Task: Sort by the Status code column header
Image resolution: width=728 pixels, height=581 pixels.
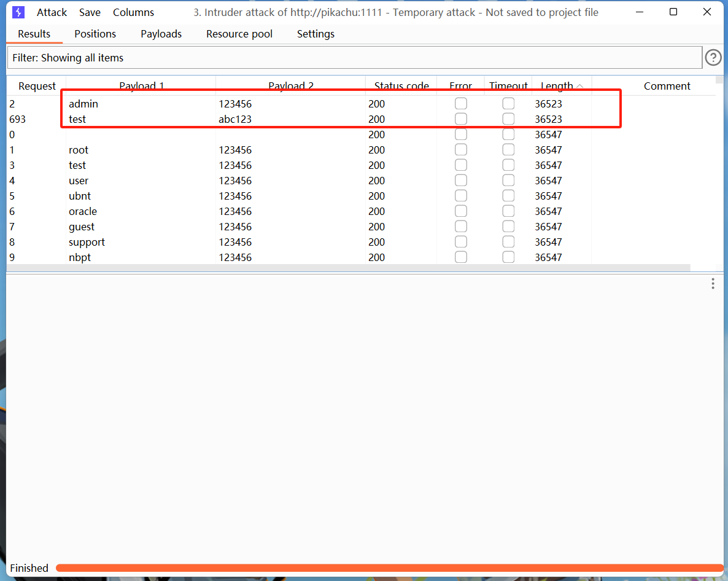Action: click(x=401, y=86)
